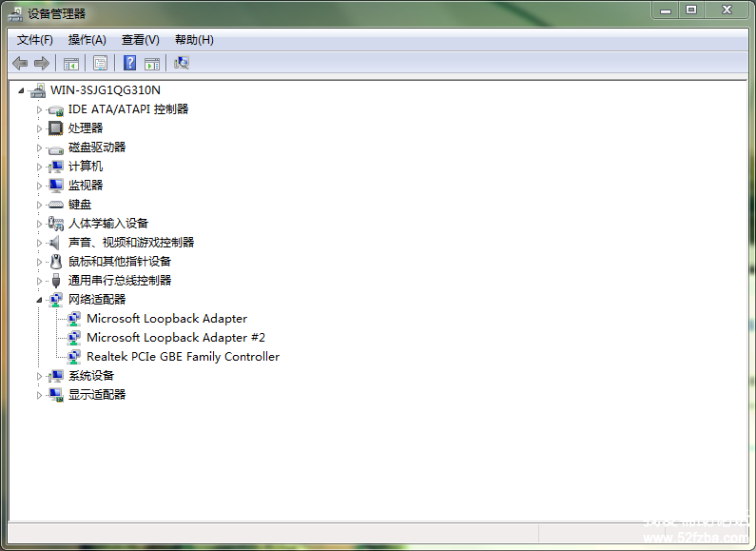Maximize the Device Manager window
Screen dimensions: 756x551
click(x=691, y=10)
